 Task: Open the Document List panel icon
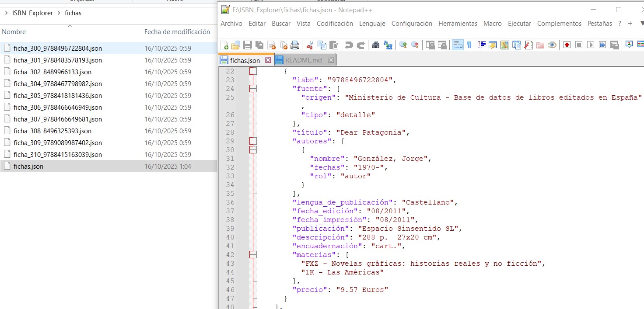(x=517, y=45)
